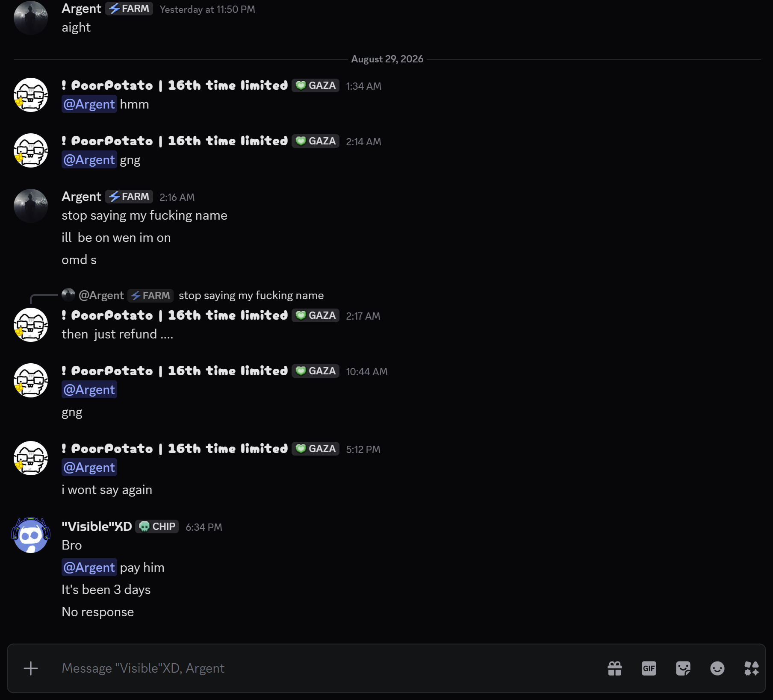
Task: Open "Visible"XD username profile
Action: [97, 526]
